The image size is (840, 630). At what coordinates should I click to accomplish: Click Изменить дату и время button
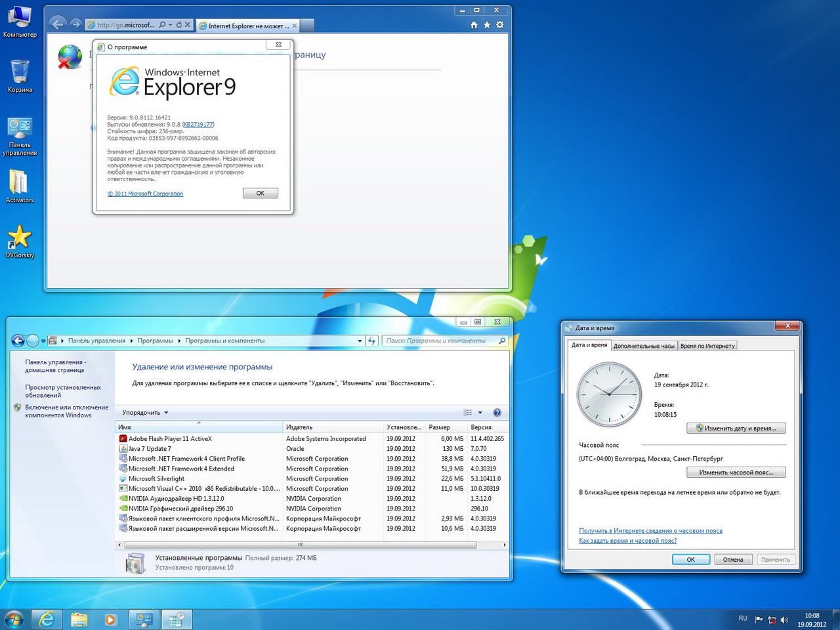click(736, 428)
